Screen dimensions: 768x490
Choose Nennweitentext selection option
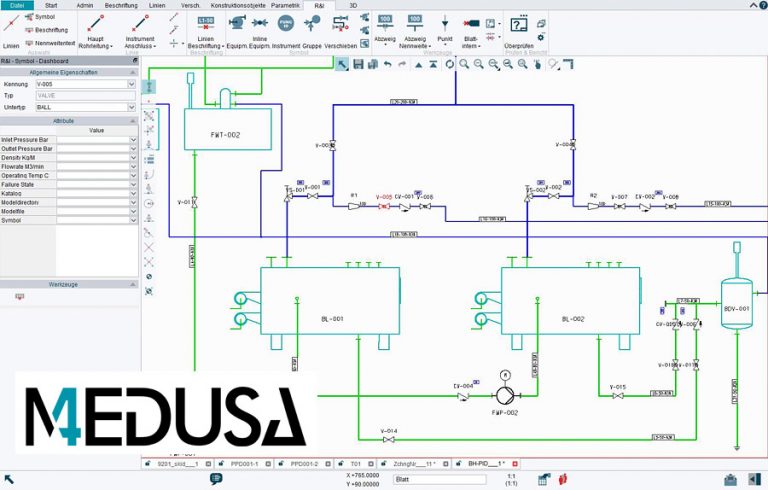[x=50, y=43]
